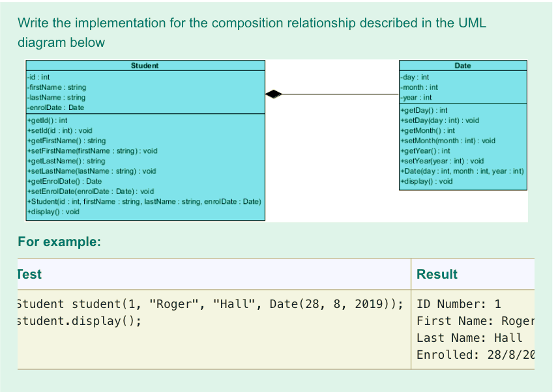Select the Result column header
This screenshot has width=558, height=392.
click(x=436, y=274)
